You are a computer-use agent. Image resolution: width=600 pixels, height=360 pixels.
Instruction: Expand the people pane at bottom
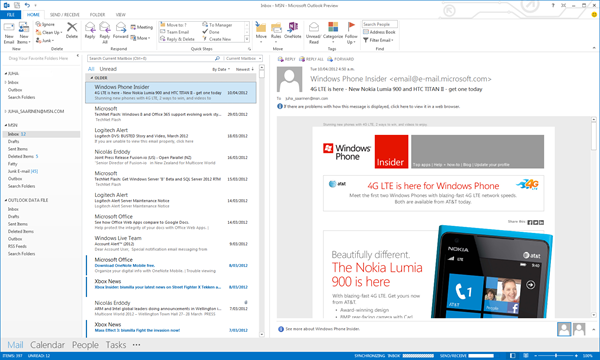[x=593, y=329]
